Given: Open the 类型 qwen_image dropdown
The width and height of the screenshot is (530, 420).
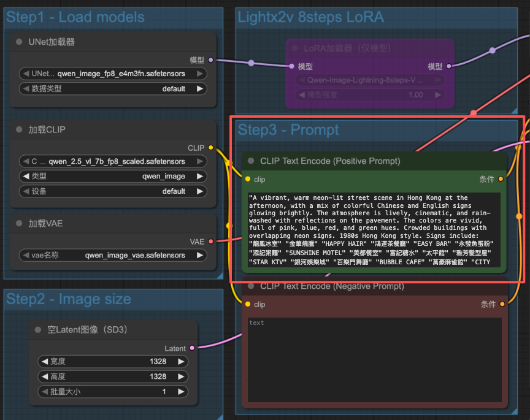Looking at the screenshot, I should [112, 176].
